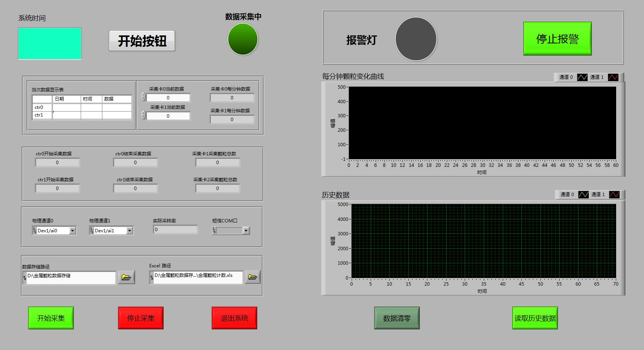Click the 数据采集中 green indicator light
Image resolution: width=644 pixels, height=350 pixels.
[243, 39]
